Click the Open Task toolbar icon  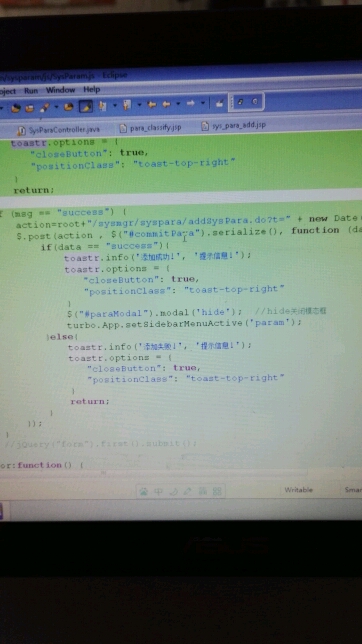[x=29, y=108]
